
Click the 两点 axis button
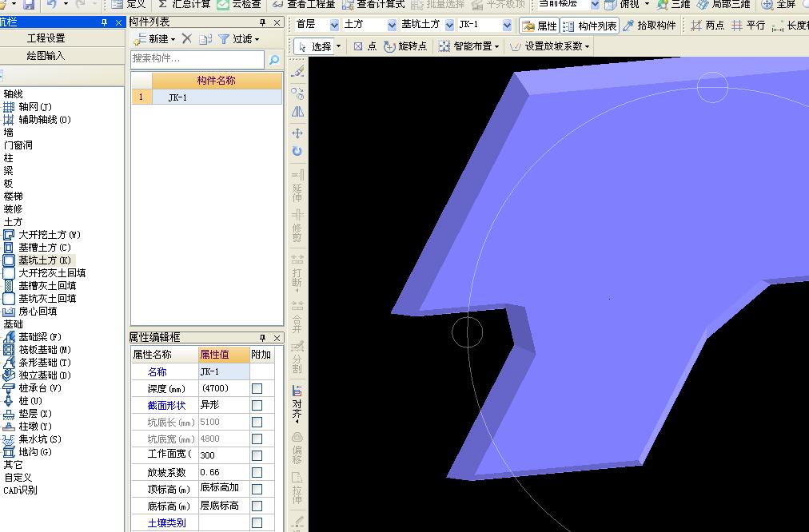tap(707, 26)
